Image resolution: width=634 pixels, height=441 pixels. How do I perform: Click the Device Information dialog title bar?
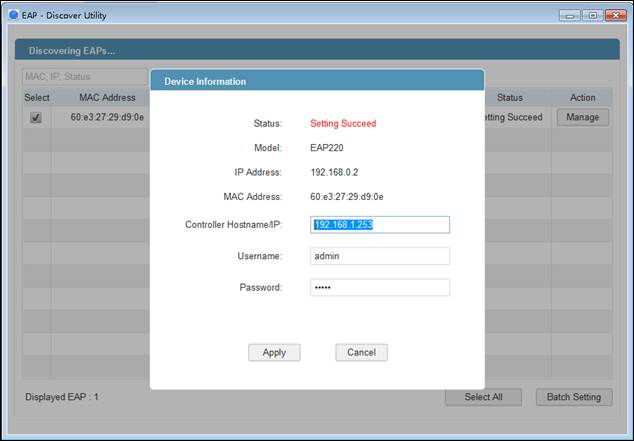point(317,81)
